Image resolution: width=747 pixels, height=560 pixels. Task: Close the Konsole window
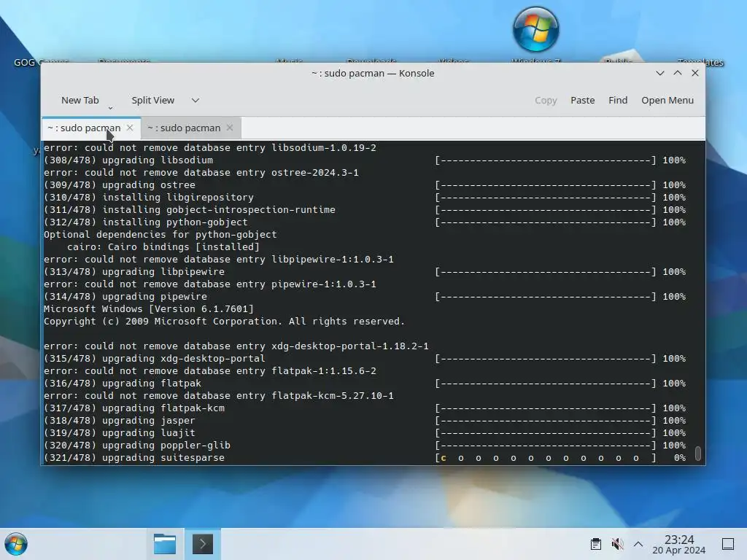[x=695, y=73]
